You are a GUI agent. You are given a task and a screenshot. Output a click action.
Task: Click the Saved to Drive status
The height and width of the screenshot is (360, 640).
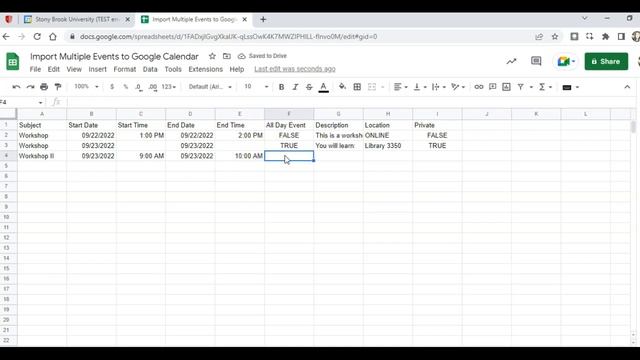(262, 56)
